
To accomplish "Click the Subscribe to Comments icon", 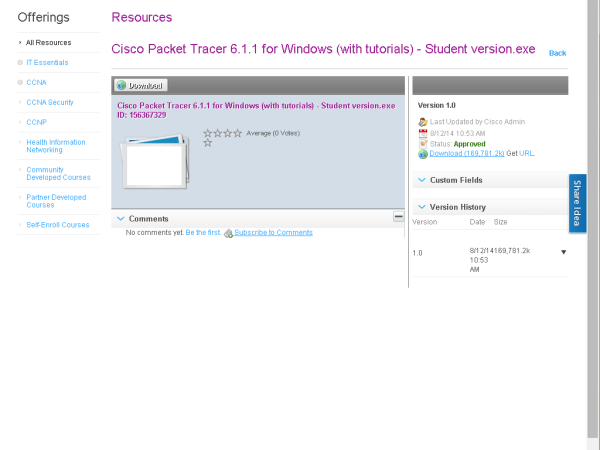I will (x=228, y=233).
